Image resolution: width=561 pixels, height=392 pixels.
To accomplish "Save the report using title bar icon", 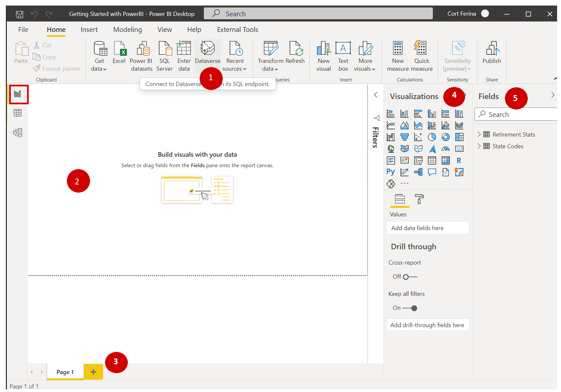I will [x=20, y=14].
